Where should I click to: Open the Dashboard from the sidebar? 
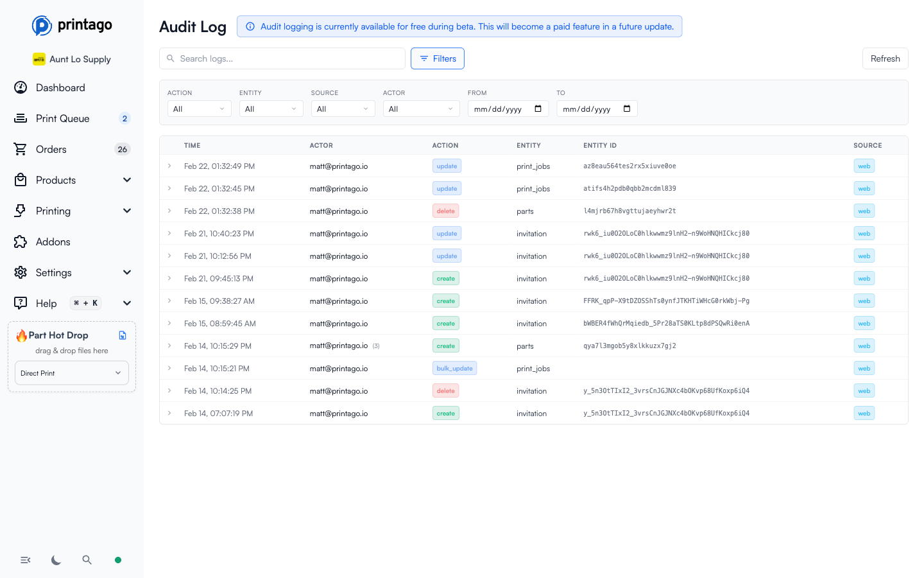pyautogui.click(x=60, y=87)
